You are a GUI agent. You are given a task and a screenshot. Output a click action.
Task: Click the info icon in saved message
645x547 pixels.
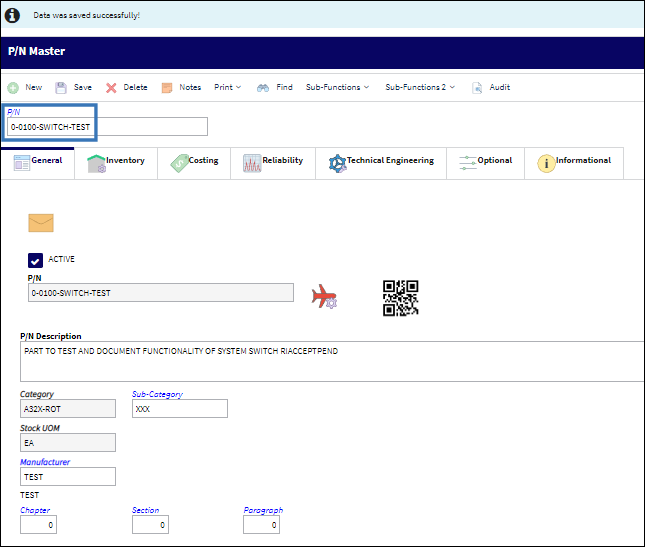coord(12,15)
